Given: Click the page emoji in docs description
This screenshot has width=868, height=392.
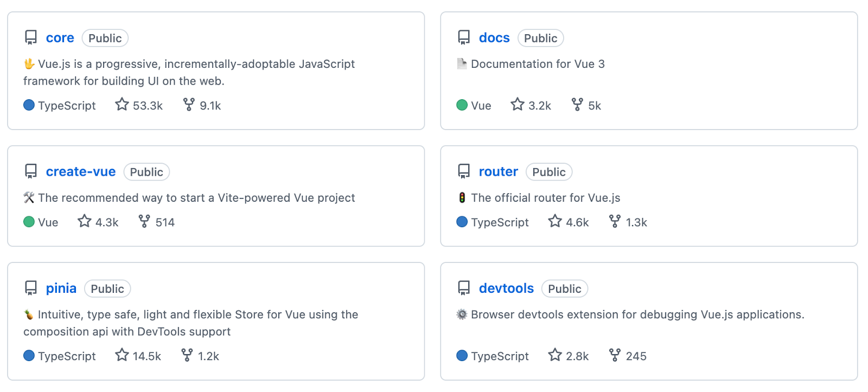Looking at the screenshot, I should (462, 64).
